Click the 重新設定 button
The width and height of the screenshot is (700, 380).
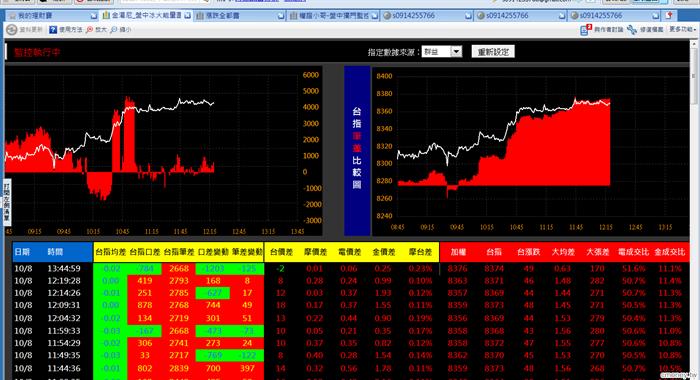click(x=493, y=52)
